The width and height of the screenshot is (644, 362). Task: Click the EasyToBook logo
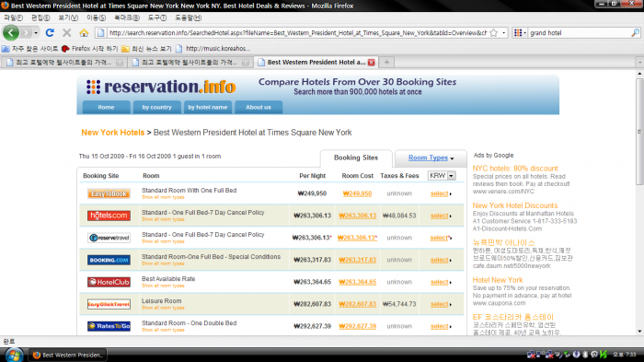tap(109, 193)
